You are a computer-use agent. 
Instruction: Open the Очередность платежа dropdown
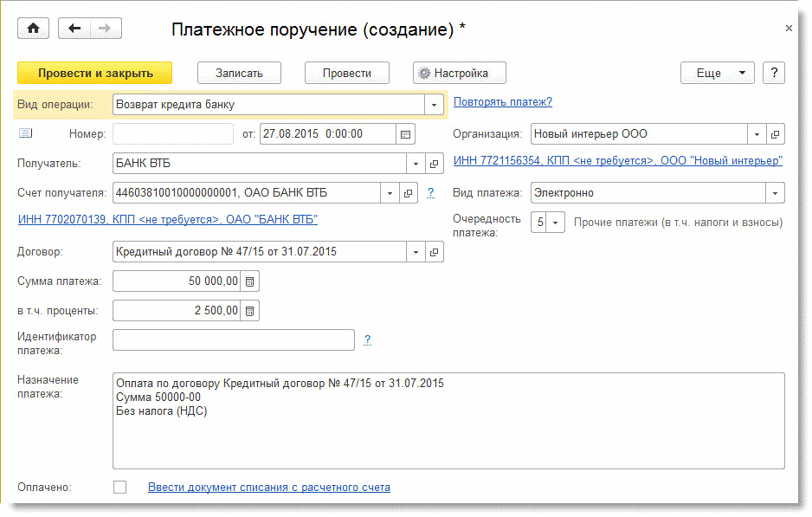click(x=556, y=223)
